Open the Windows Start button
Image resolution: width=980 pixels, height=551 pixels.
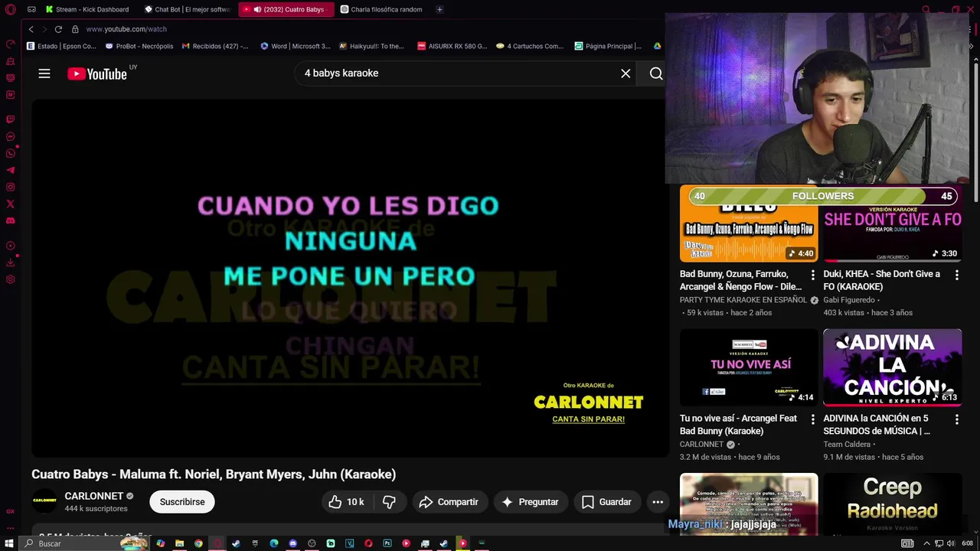point(9,543)
